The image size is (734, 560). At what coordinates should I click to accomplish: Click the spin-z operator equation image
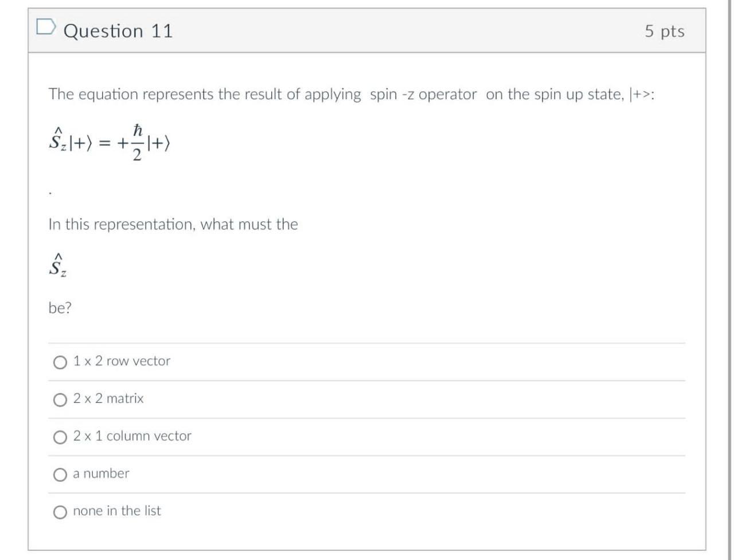(109, 142)
